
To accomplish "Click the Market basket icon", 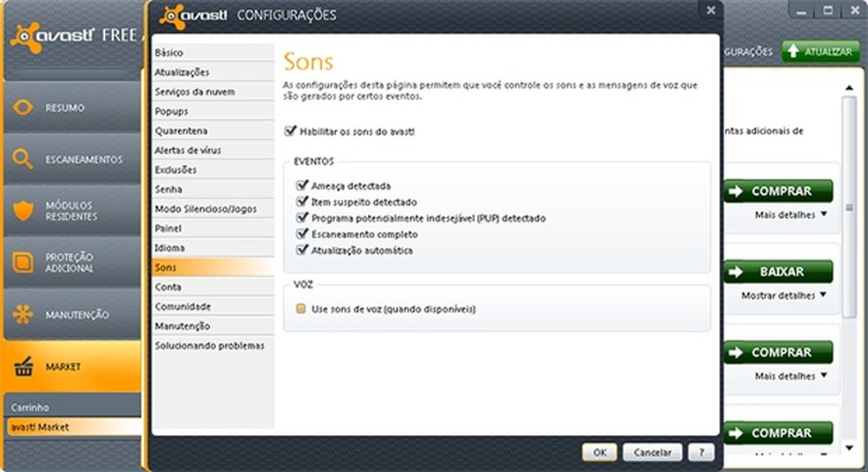I will 23,365.
